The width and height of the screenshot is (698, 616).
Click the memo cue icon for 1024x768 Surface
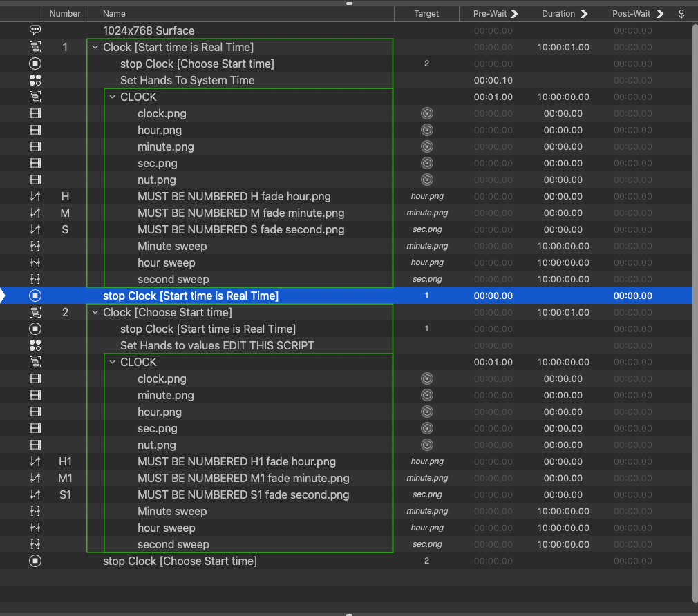tap(35, 30)
